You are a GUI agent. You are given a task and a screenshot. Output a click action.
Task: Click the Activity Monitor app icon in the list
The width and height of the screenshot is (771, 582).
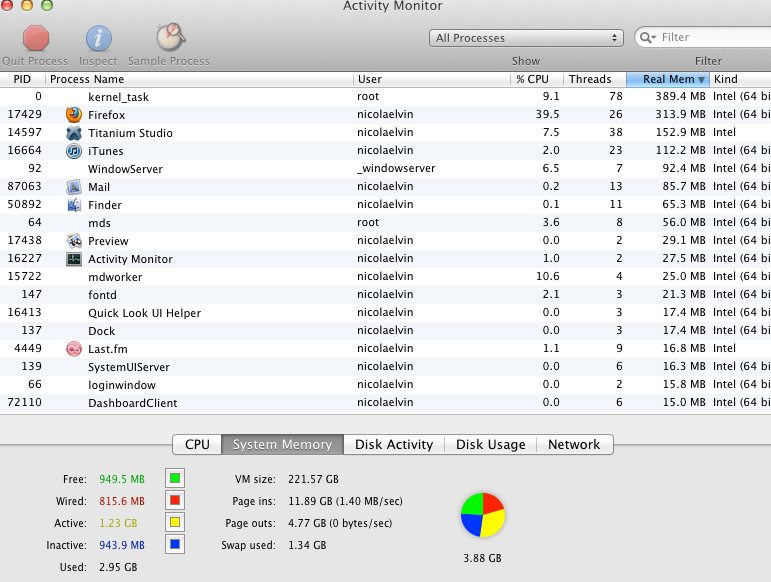(x=74, y=259)
